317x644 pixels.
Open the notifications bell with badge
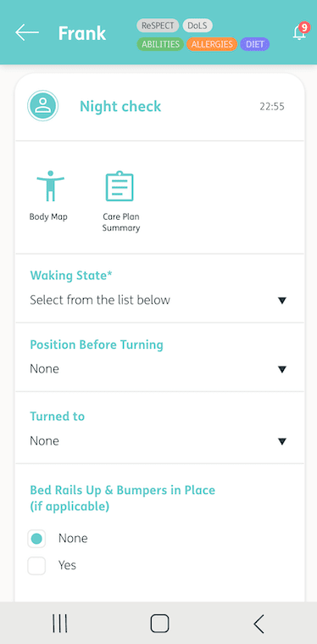300,31
